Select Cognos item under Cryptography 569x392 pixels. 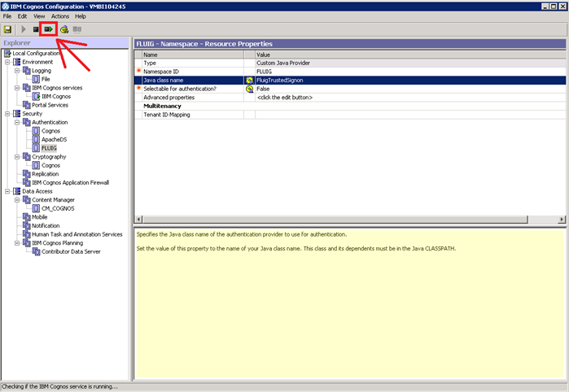(50, 165)
